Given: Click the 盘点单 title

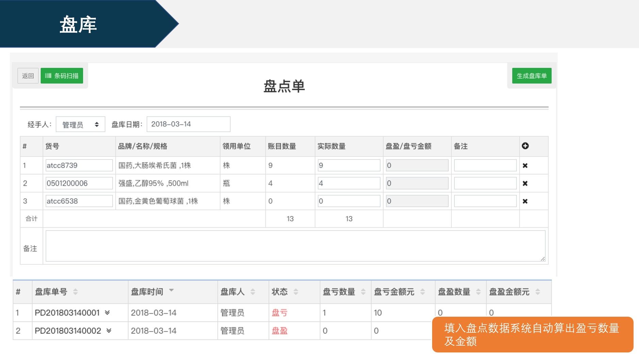Looking at the screenshot, I should point(284,86).
